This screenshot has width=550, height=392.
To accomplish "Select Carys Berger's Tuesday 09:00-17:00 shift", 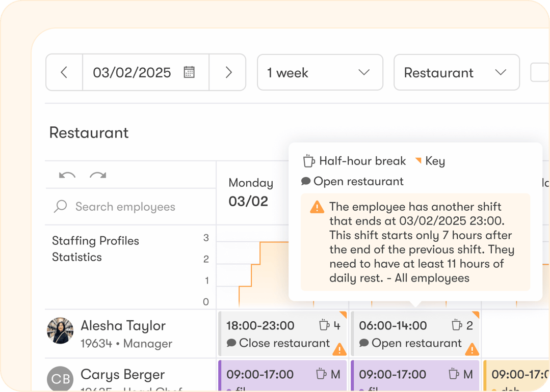I will (x=415, y=376).
